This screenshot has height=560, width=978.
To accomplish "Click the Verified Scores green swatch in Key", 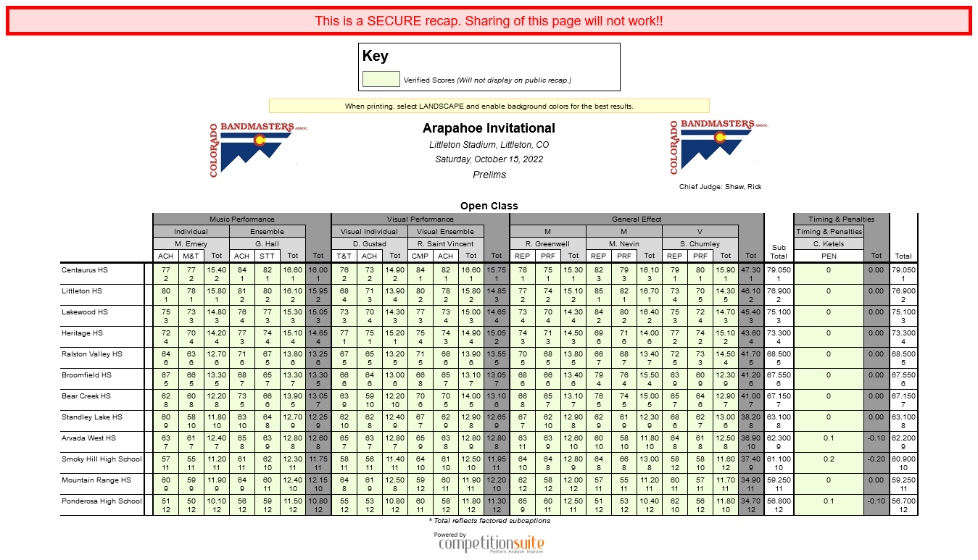I will pos(381,79).
